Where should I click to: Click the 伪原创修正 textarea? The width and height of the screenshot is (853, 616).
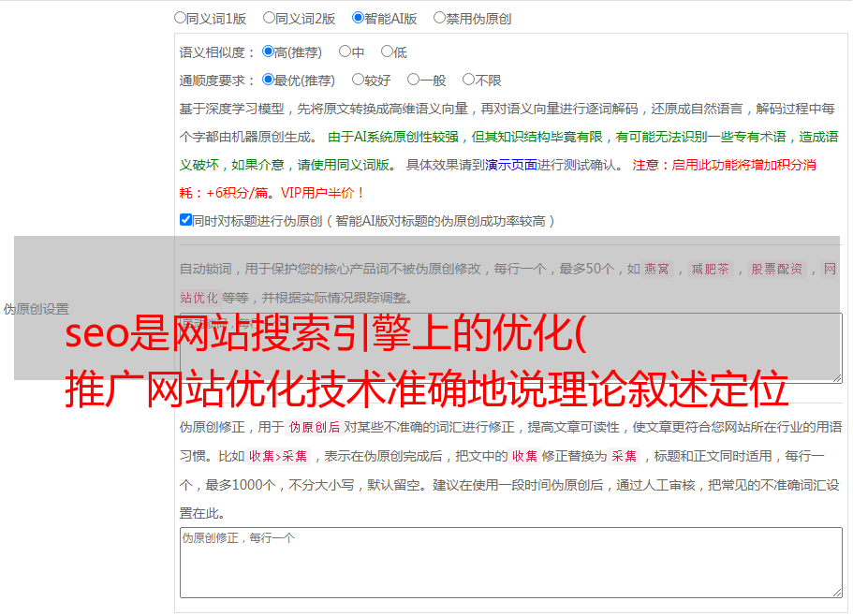[511, 563]
